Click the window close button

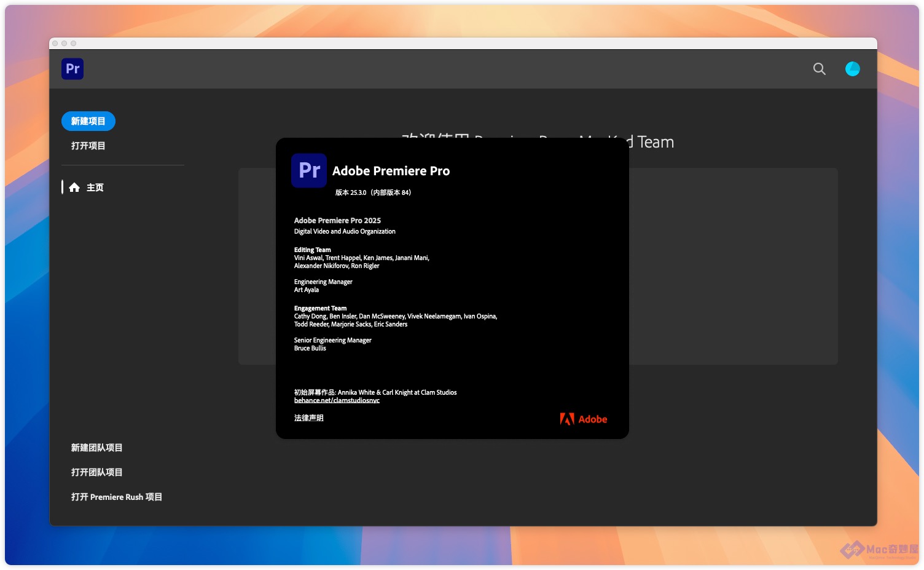click(x=55, y=44)
